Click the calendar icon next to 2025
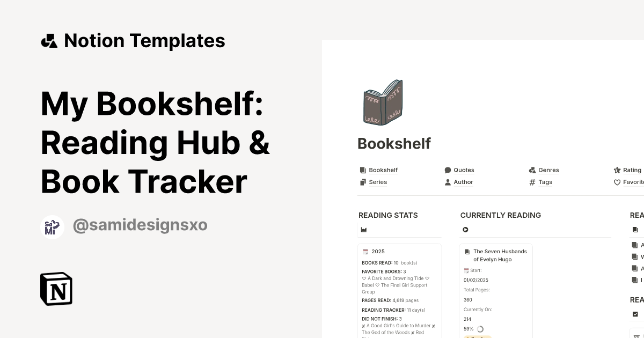644x338 pixels. (365, 251)
